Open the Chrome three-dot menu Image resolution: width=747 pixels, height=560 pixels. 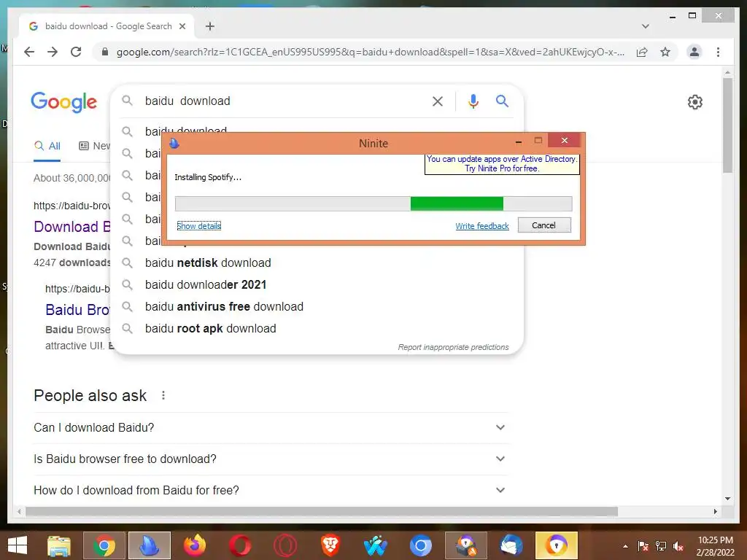coord(718,52)
